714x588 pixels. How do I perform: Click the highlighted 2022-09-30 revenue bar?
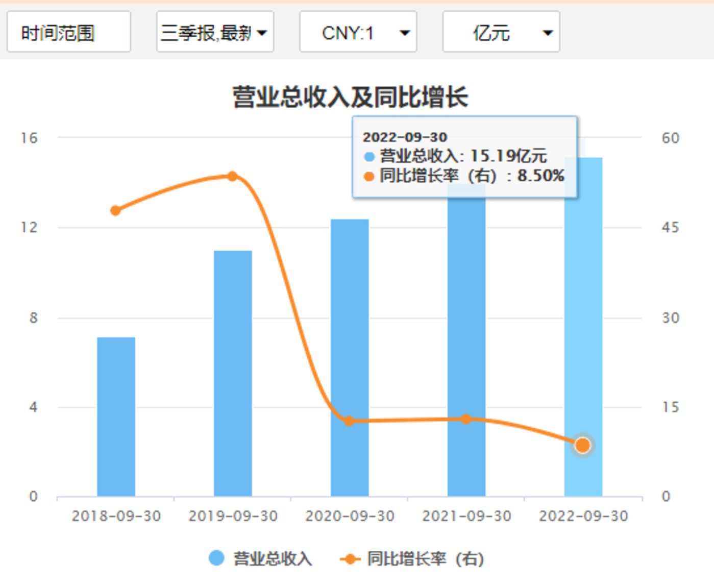(x=583, y=327)
